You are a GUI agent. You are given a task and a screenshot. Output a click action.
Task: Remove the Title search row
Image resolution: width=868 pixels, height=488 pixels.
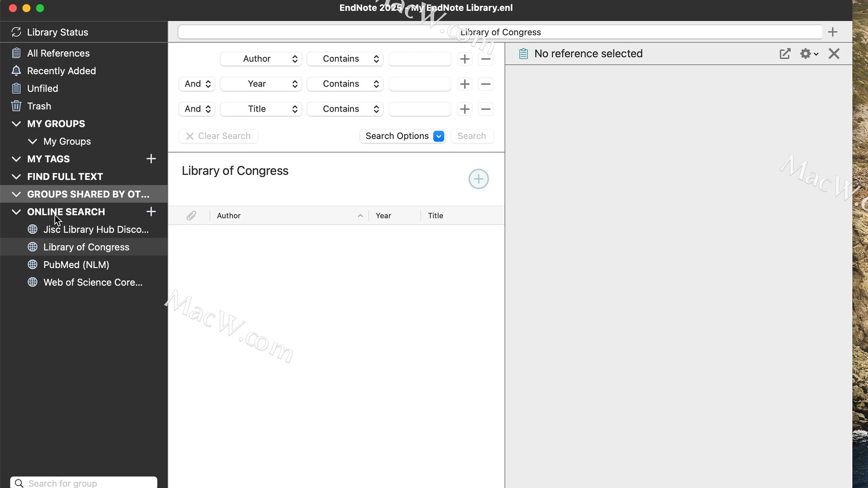coord(486,109)
